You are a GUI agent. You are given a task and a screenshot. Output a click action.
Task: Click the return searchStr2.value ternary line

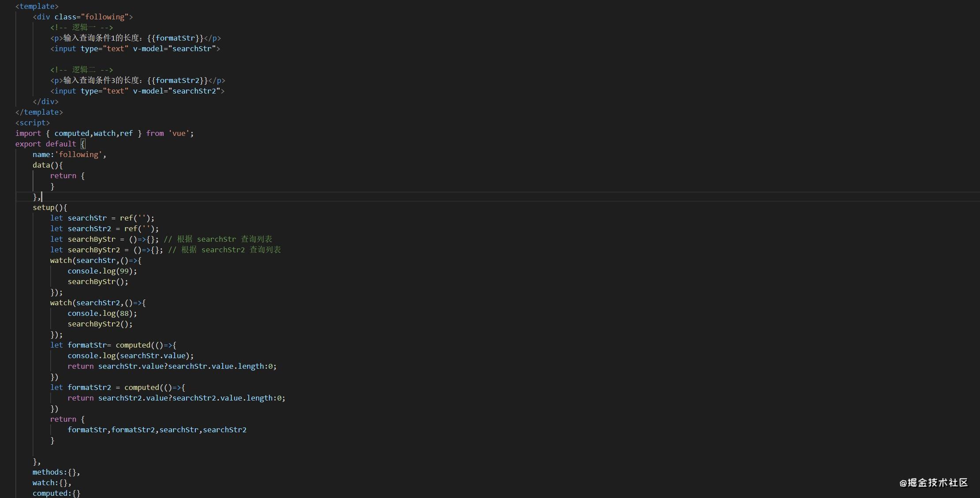click(x=176, y=398)
